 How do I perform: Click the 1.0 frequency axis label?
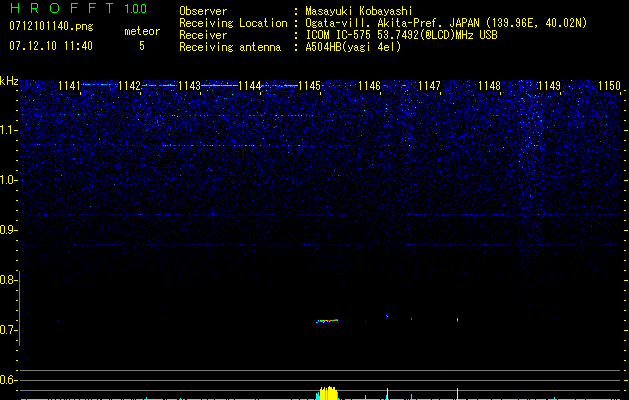click(8, 180)
